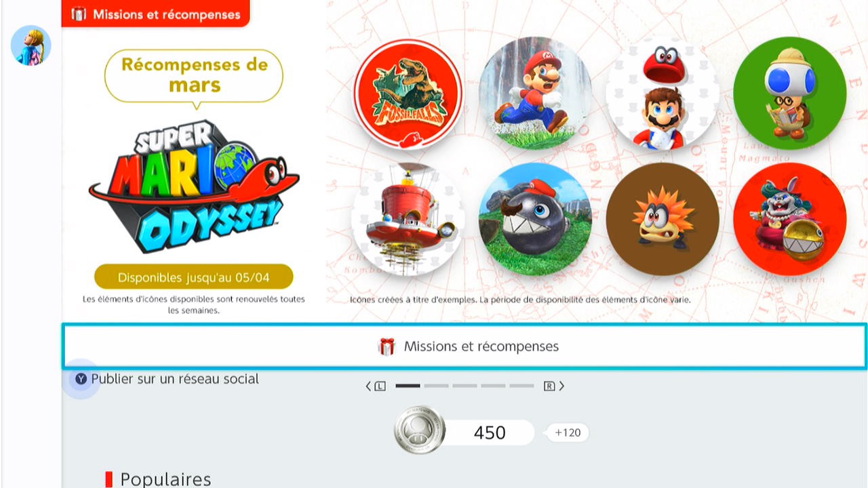Choose the running Mario icon
The width and height of the screenshot is (868, 488).
coord(536,94)
